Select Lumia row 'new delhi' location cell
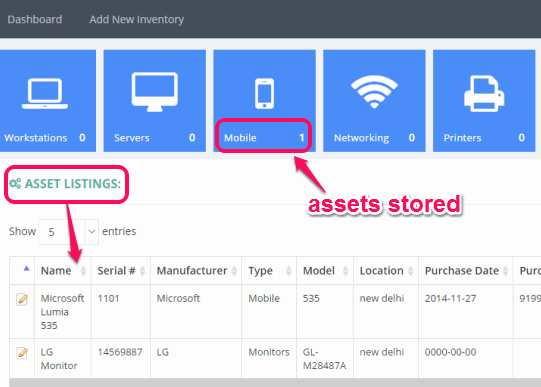This screenshot has height=387, width=541. (386, 312)
